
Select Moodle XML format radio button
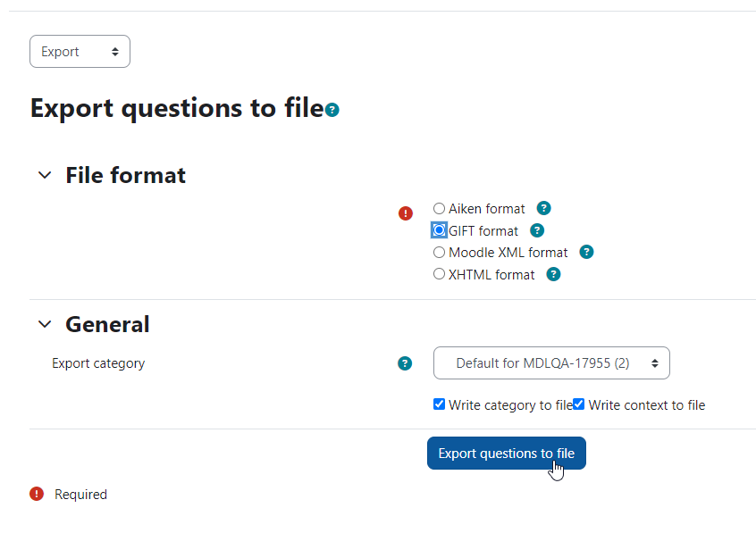pyautogui.click(x=439, y=252)
